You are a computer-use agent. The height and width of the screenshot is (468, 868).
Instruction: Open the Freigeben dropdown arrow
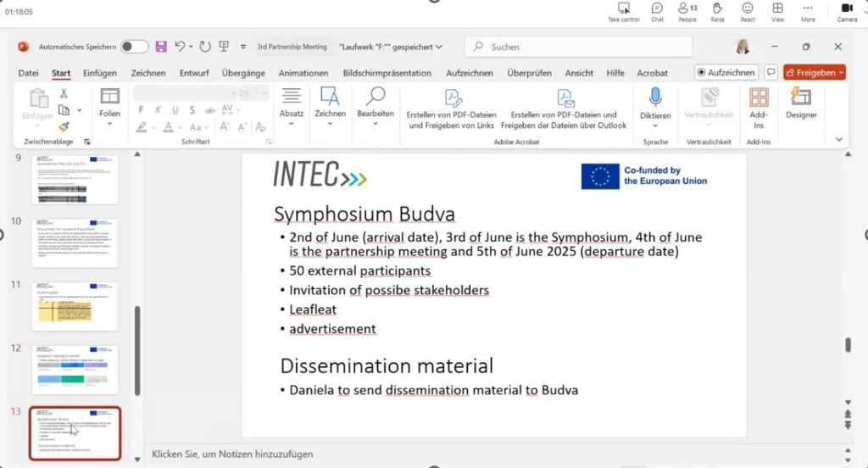coord(841,73)
